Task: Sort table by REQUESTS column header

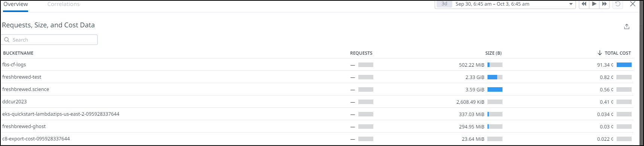Action: 361,53
